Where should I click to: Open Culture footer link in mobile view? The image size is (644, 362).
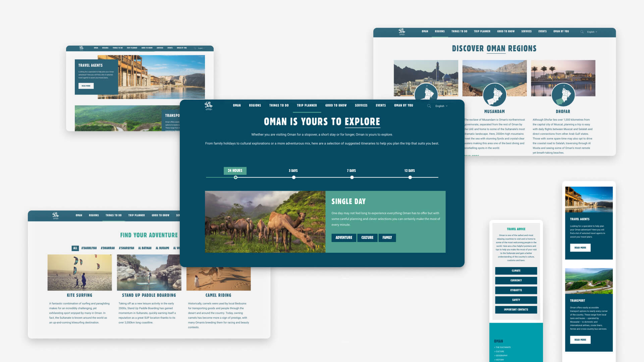(x=499, y=352)
